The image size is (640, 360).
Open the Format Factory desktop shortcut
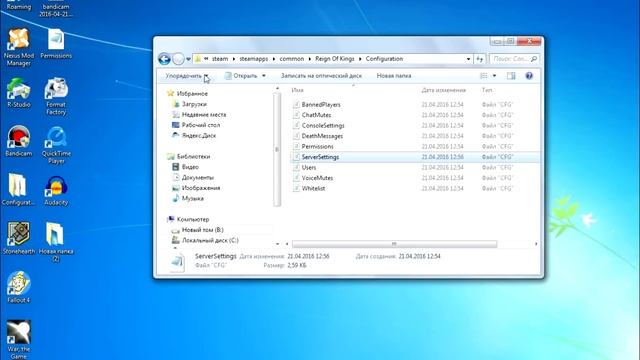pyautogui.click(x=56, y=96)
